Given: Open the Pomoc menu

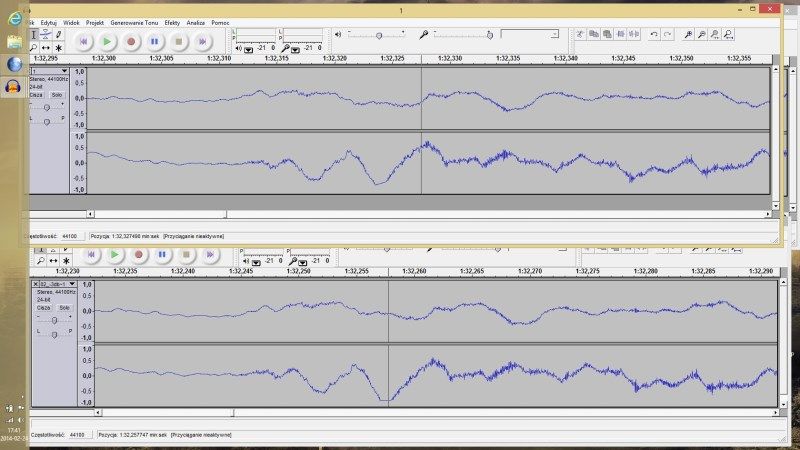Looking at the screenshot, I should pos(220,23).
